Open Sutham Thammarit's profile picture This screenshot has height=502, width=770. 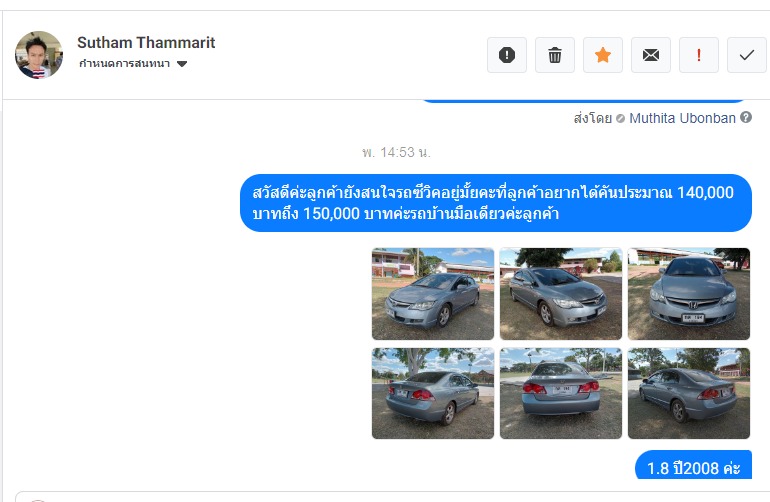(39, 55)
